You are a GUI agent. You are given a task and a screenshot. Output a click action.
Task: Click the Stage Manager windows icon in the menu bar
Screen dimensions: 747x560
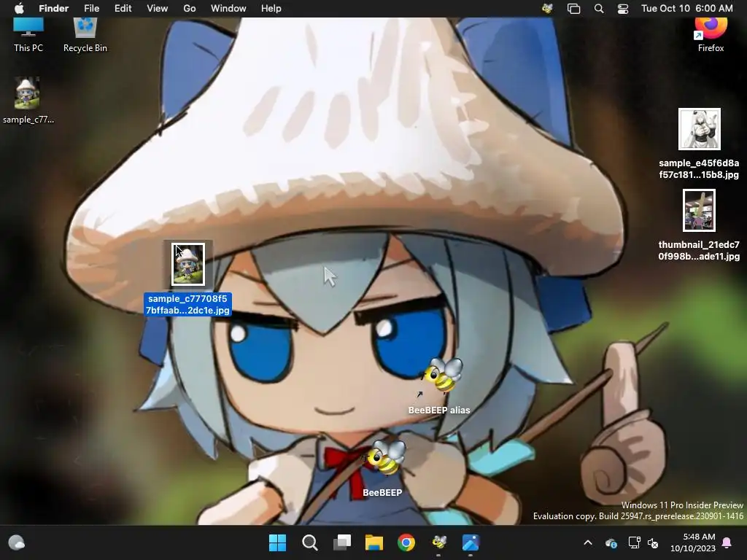pyautogui.click(x=573, y=9)
